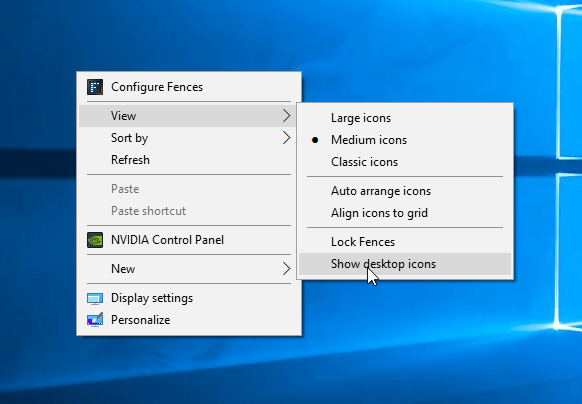
Task: Click the Display settings monitor icon
Action: click(95, 299)
